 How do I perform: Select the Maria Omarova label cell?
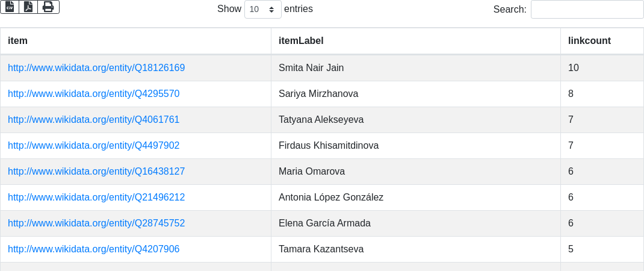(312, 172)
